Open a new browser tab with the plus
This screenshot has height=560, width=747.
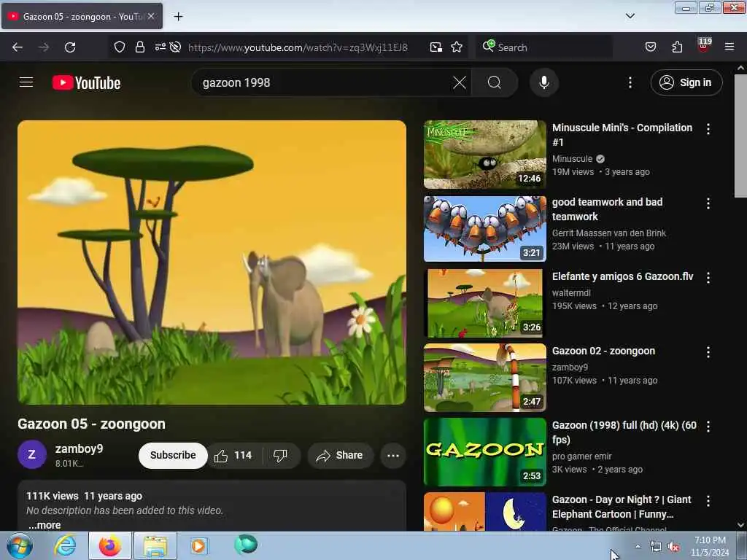point(178,17)
